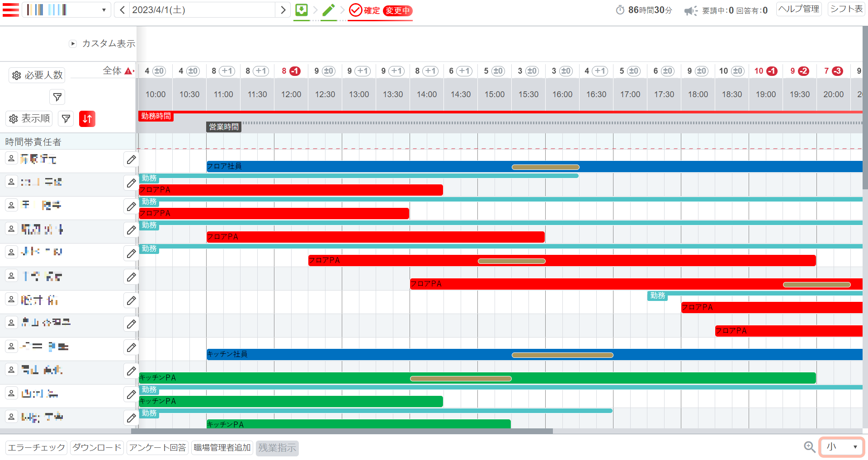Image resolution: width=868 pixels, height=460 pixels.
Task: Click the 勤務時間 red label
Action: (x=156, y=116)
